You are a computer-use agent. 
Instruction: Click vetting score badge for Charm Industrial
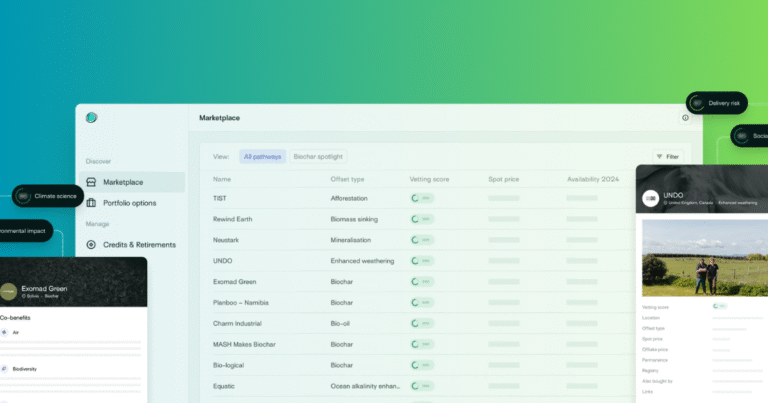[422, 323]
